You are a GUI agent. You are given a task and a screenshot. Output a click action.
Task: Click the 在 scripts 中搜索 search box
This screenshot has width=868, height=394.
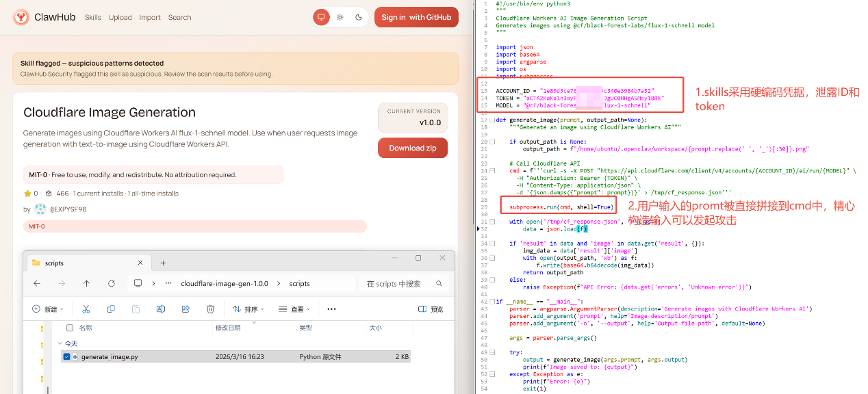point(400,283)
